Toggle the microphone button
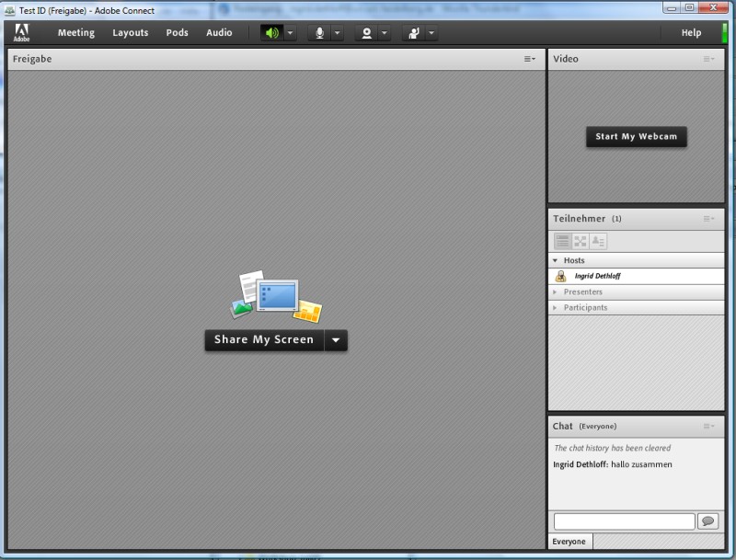The height and width of the screenshot is (560, 736). pyautogui.click(x=319, y=33)
